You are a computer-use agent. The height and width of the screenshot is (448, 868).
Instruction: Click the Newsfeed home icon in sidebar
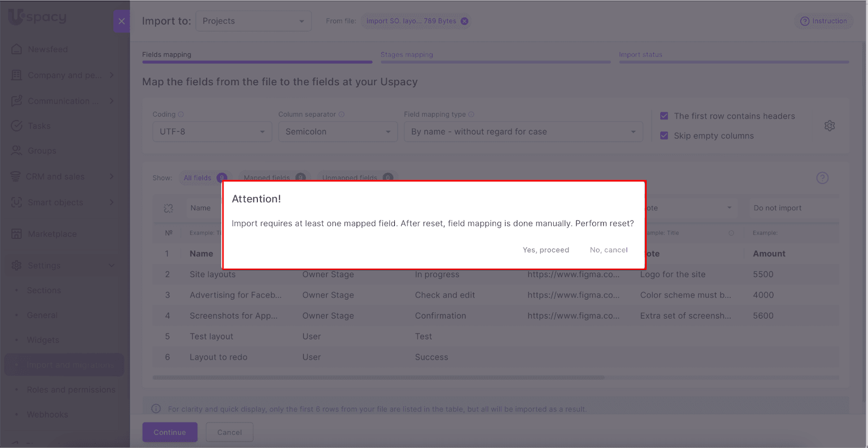point(16,49)
